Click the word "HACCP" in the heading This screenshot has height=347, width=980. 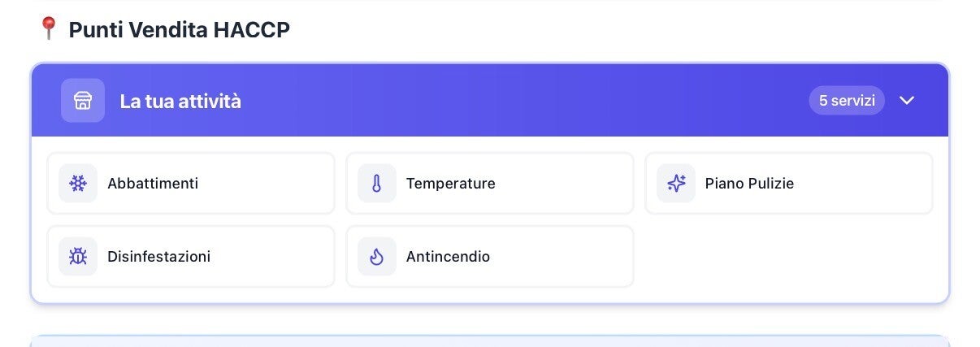point(251,30)
